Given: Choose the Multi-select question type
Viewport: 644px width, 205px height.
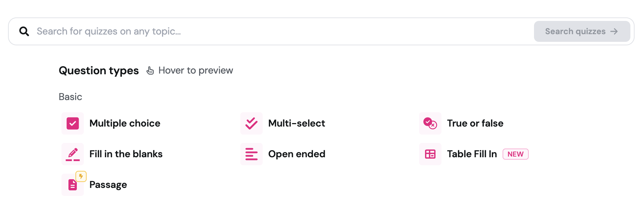Looking at the screenshot, I should (297, 123).
